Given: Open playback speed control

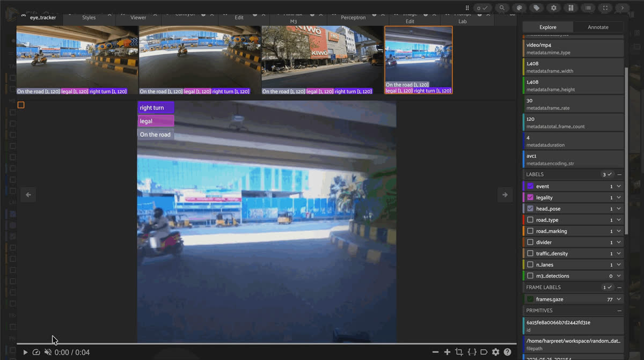Looking at the screenshot, I should pos(36,352).
